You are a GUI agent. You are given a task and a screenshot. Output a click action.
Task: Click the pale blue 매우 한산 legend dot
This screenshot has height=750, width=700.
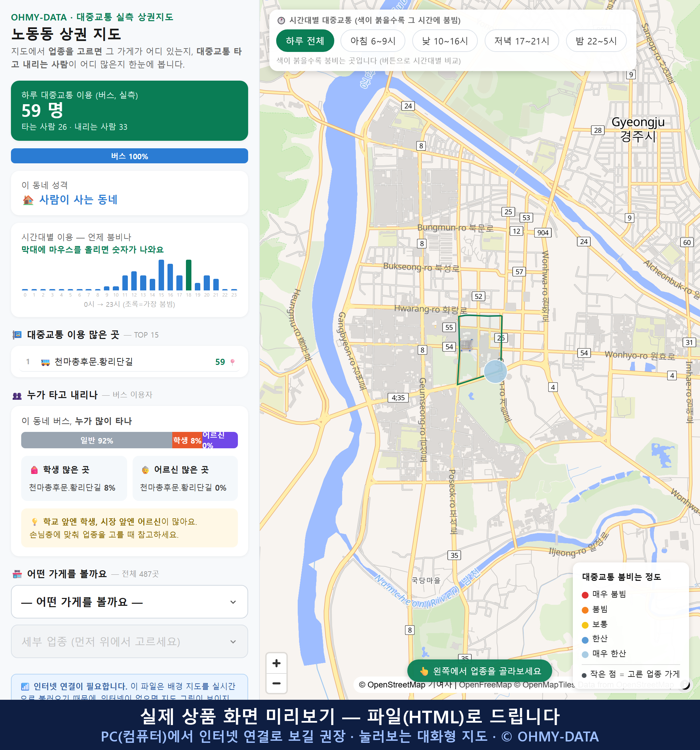tap(585, 655)
